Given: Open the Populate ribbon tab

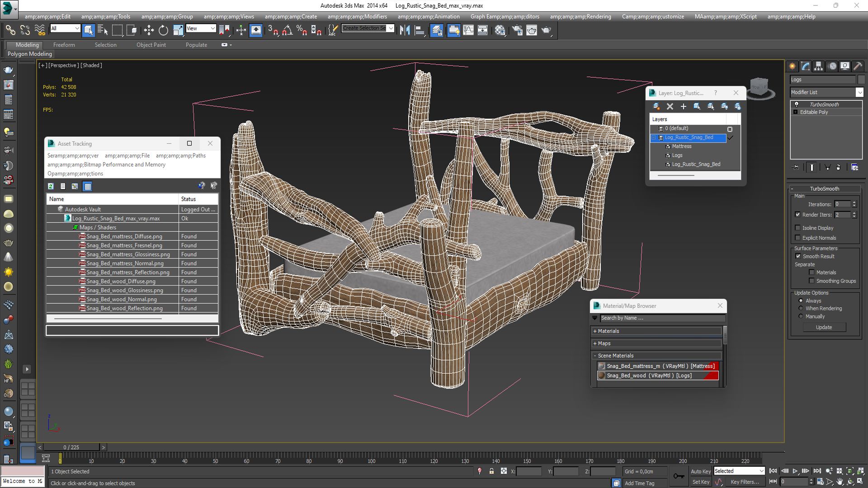Looking at the screenshot, I should click(x=196, y=45).
